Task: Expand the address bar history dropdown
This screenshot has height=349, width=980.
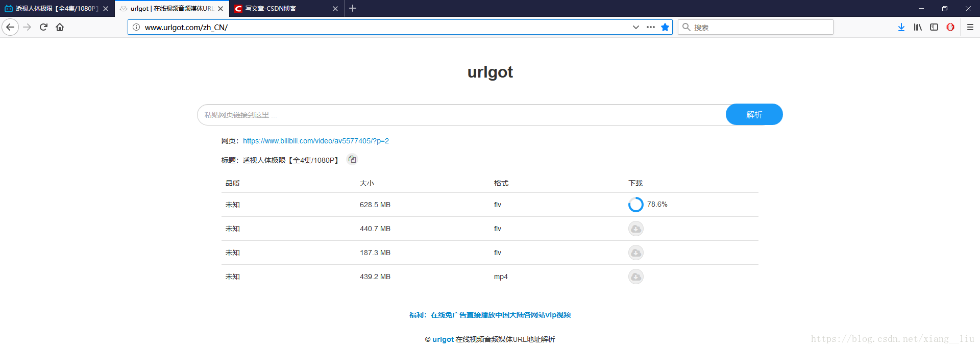Action: pos(636,27)
